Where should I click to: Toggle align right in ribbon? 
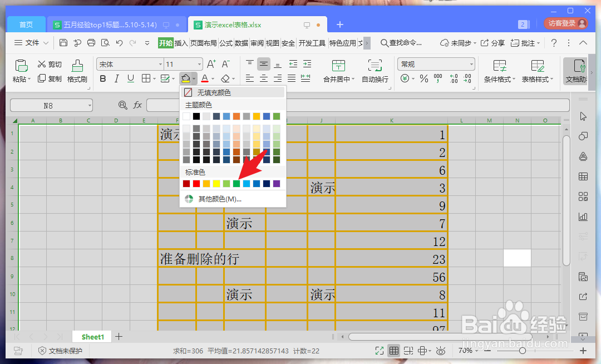pos(278,78)
